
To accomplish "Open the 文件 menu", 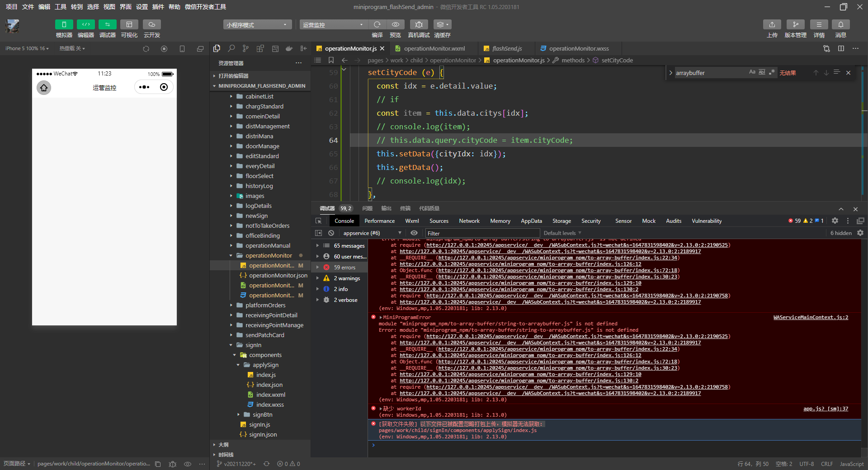I will [x=28, y=7].
